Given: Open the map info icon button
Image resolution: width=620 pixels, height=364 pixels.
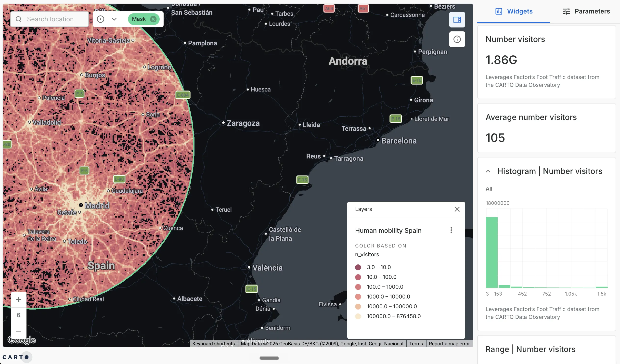Looking at the screenshot, I should [457, 39].
